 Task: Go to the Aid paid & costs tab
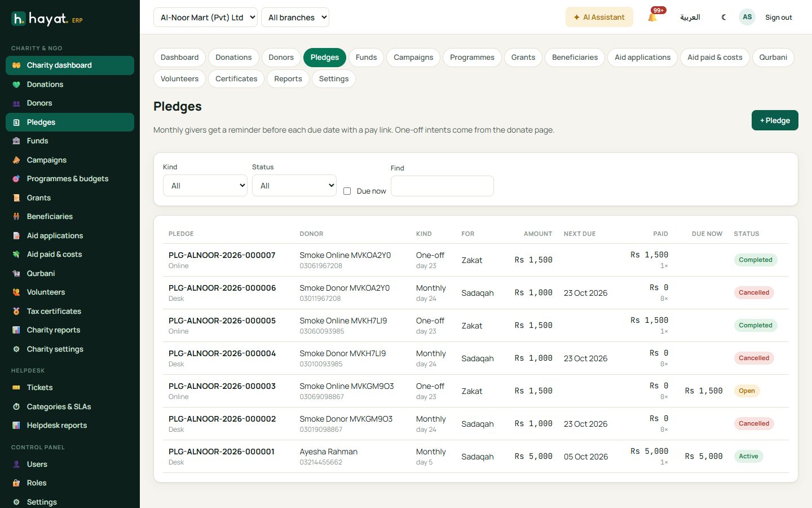714,58
